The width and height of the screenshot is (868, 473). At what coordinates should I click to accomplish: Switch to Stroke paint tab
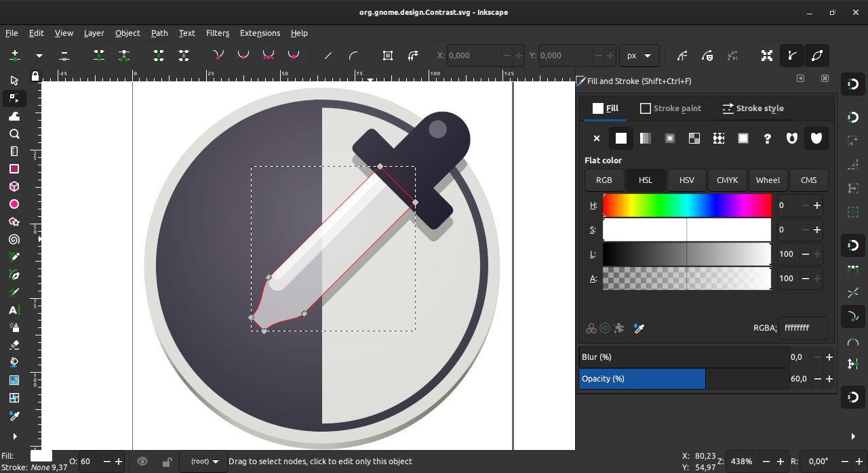click(x=671, y=108)
